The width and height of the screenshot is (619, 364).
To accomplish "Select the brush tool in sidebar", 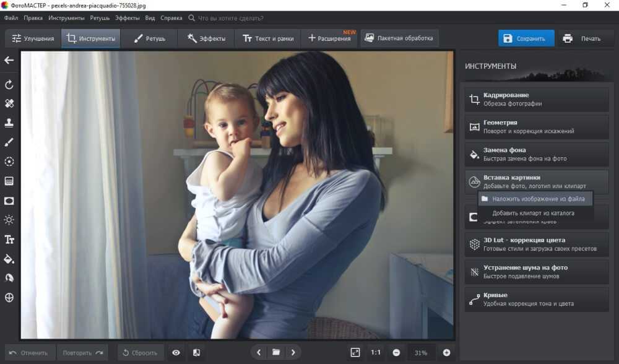I will [9, 142].
